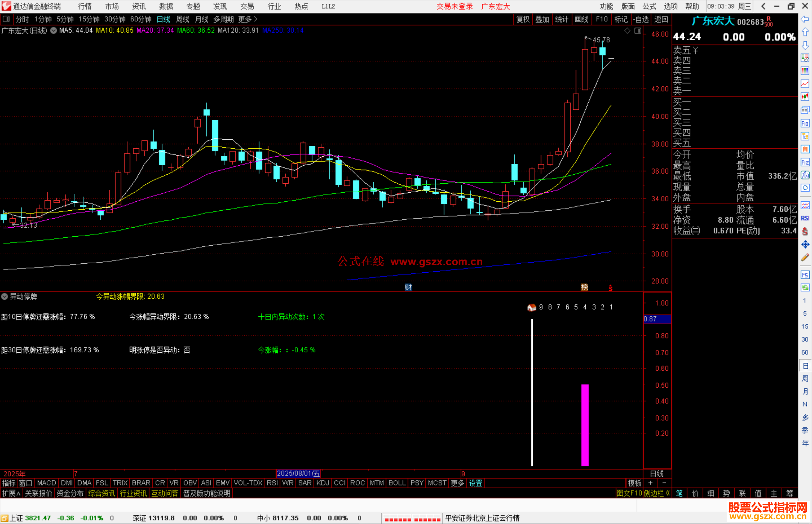812x524 pixels.
Task: Click the MACD indicator button
Action: (47, 483)
